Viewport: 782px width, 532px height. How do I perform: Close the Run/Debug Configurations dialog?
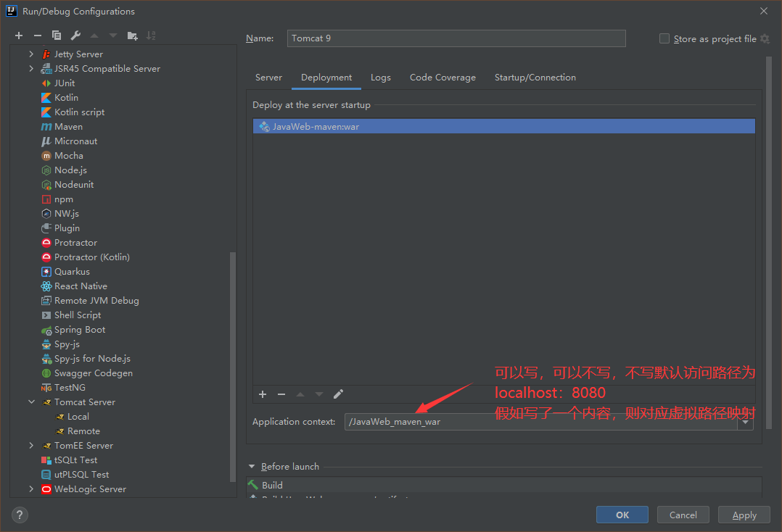[x=764, y=11]
